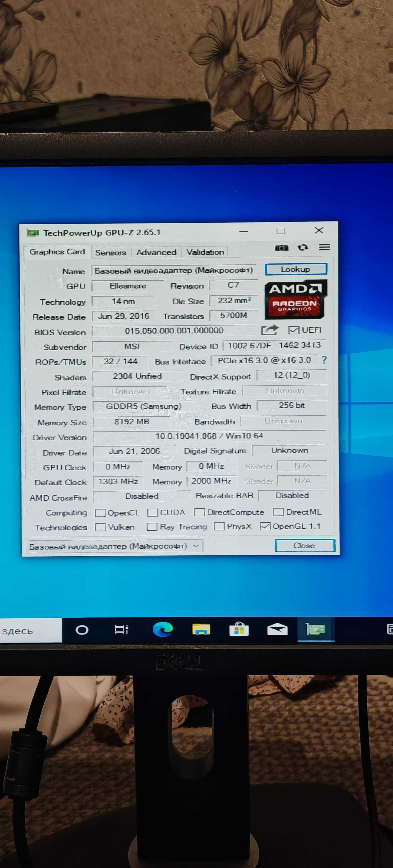This screenshot has height=868, width=393.
Task: Click the refresh icon in GPU-Z
Action: click(303, 248)
